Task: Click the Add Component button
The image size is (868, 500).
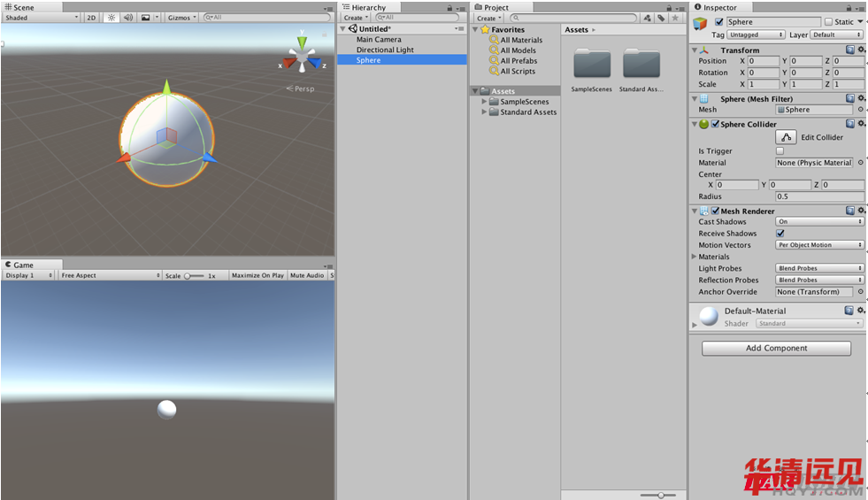Action: (x=776, y=349)
